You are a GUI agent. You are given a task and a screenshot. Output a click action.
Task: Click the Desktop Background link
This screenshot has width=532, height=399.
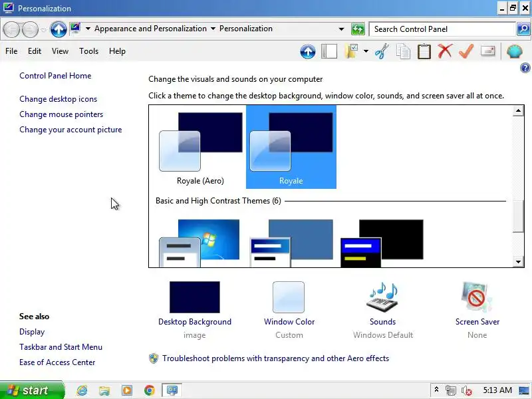(x=195, y=322)
